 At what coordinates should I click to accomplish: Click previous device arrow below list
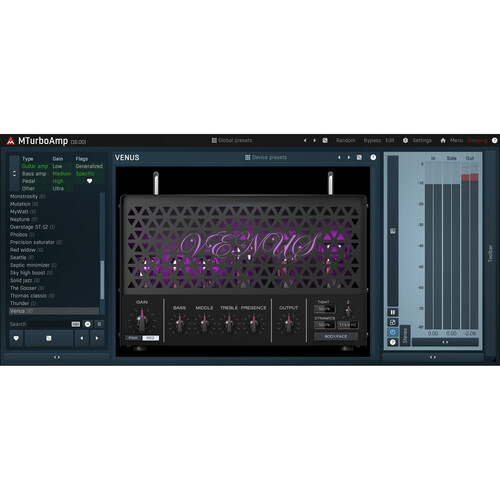(82, 338)
